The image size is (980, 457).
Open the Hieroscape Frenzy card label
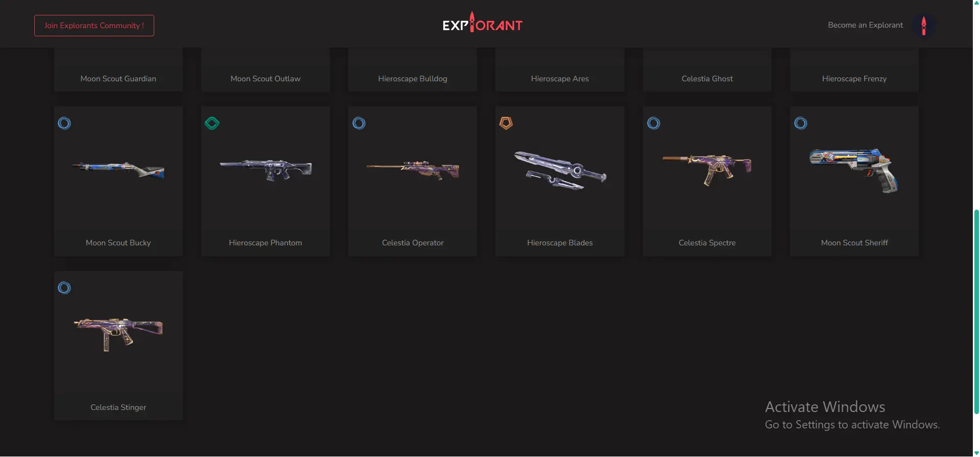[854, 79]
